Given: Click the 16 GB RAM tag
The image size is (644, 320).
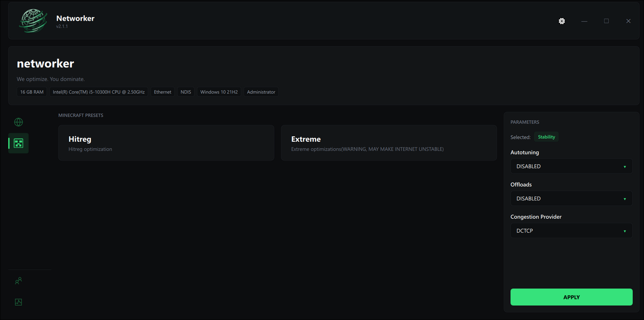Looking at the screenshot, I should pyautogui.click(x=32, y=92).
